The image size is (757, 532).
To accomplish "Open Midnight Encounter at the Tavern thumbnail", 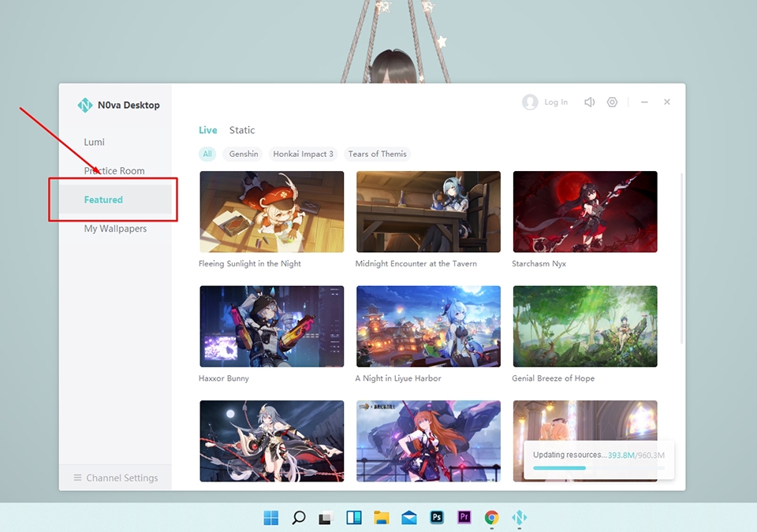I will click(428, 211).
